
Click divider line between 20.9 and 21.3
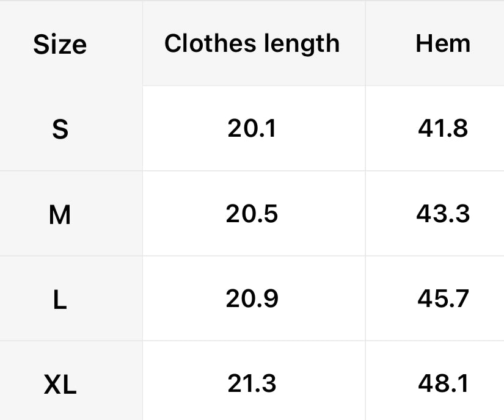pos(252,341)
